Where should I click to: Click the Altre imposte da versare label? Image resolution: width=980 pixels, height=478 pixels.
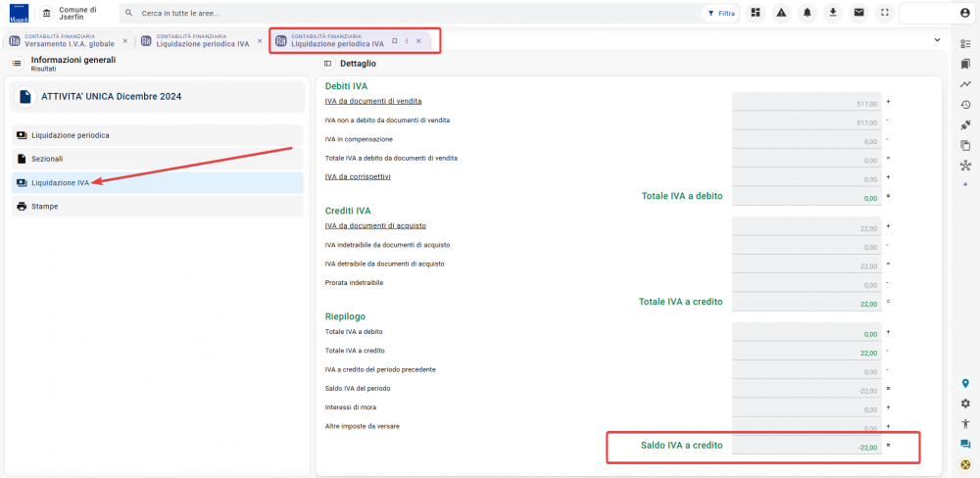click(362, 427)
